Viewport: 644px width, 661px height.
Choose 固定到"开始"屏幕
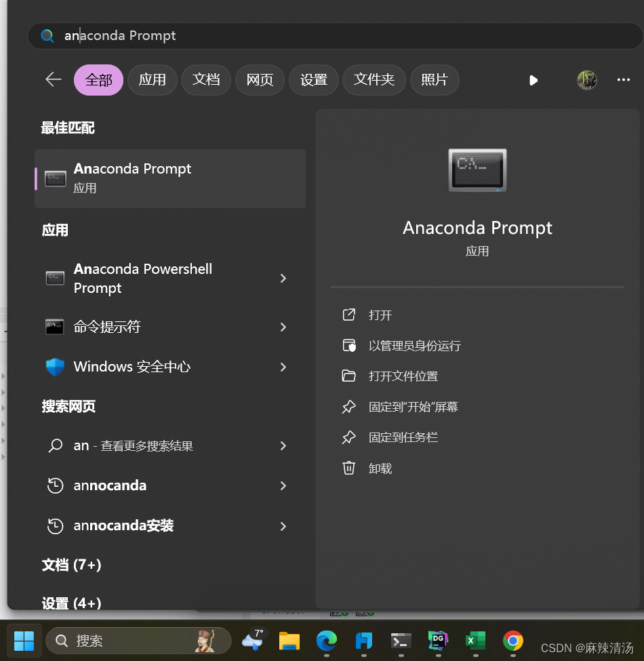pos(414,407)
